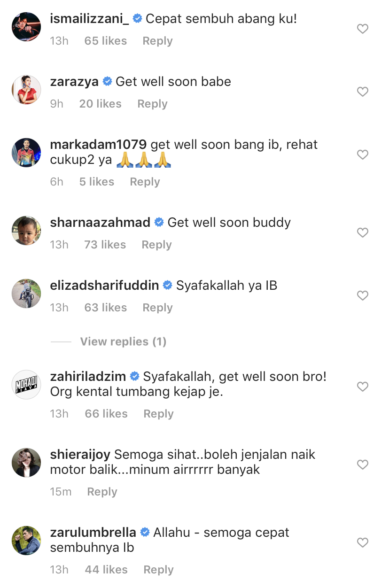Like elizadsharifuddin's Syafakallah comment
389x588 pixels.
[x=363, y=296]
